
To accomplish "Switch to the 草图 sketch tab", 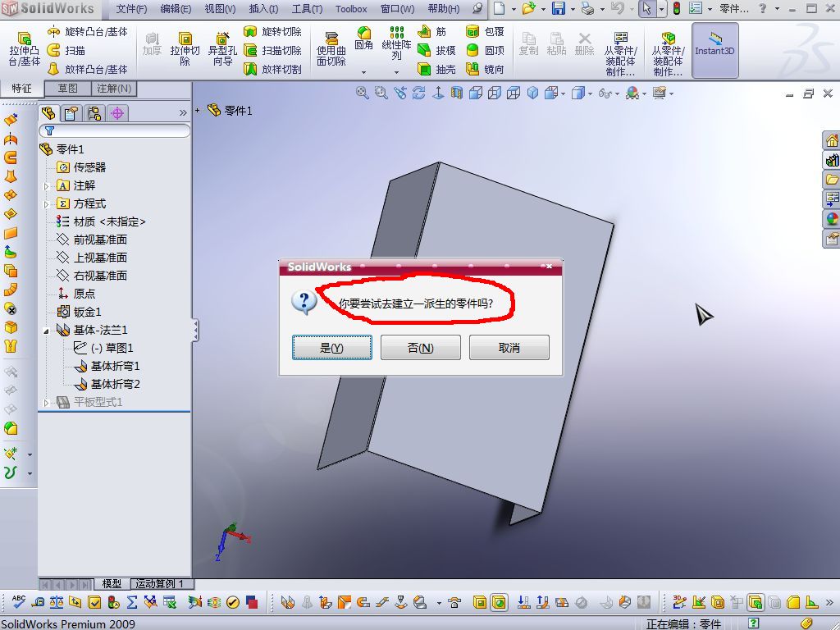I will (x=67, y=89).
